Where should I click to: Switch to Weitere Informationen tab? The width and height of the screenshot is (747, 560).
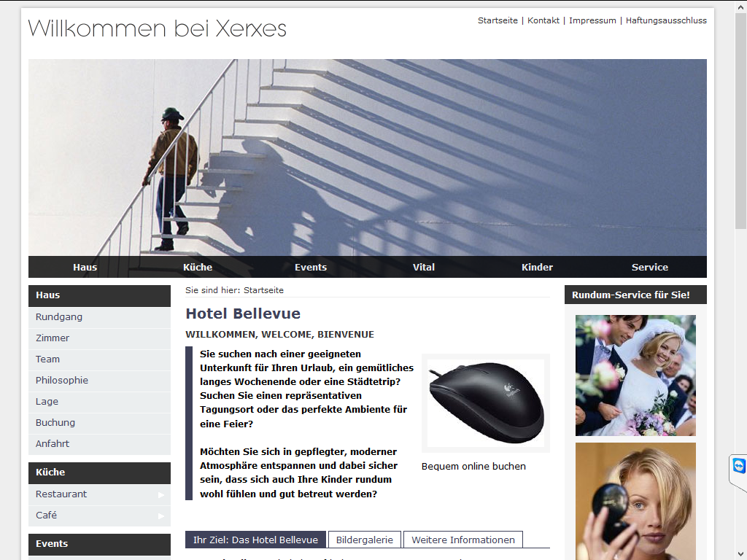463,540
